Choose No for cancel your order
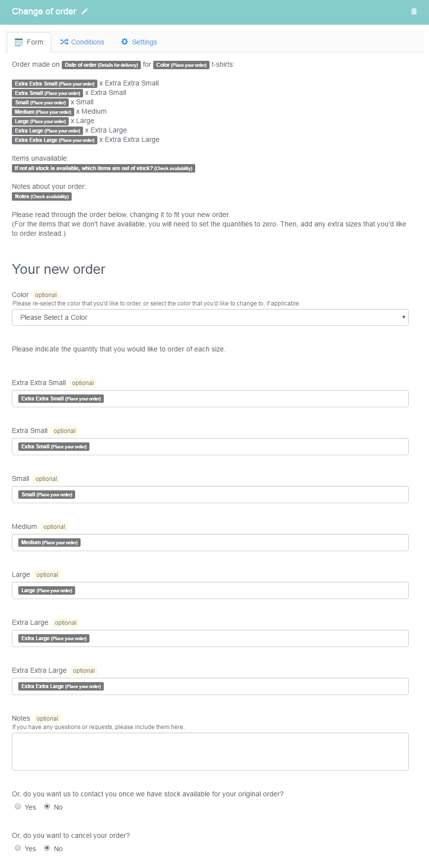429x868 pixels. click(x=47, y=848)
